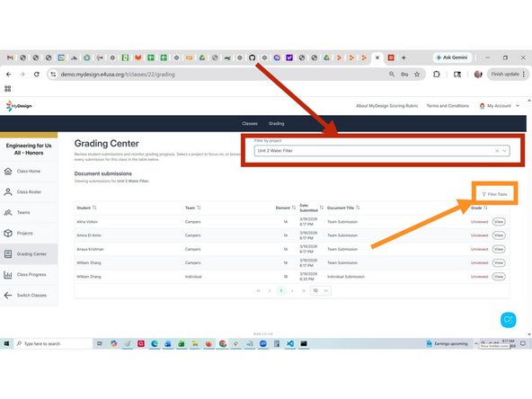Click the Filter Table button
This screenshot has height=399, width=532.
494,194
